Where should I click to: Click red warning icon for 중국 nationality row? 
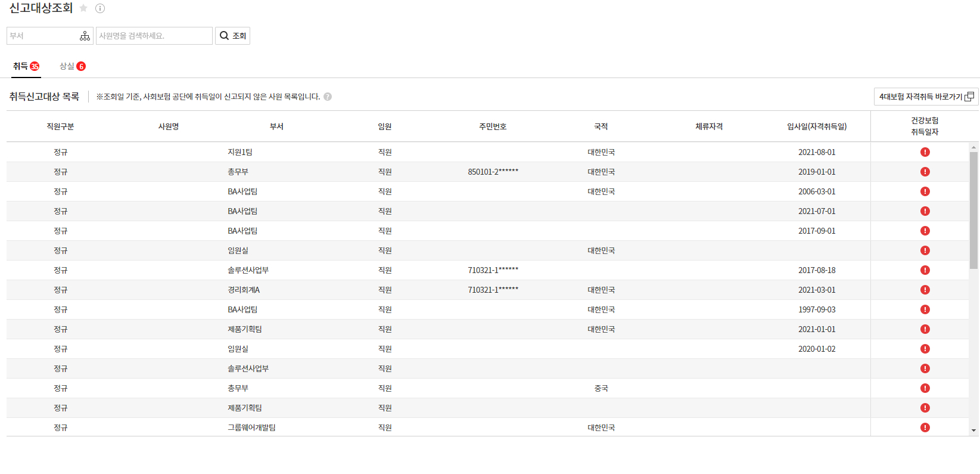pyautogui.click(x=925, y=388)
